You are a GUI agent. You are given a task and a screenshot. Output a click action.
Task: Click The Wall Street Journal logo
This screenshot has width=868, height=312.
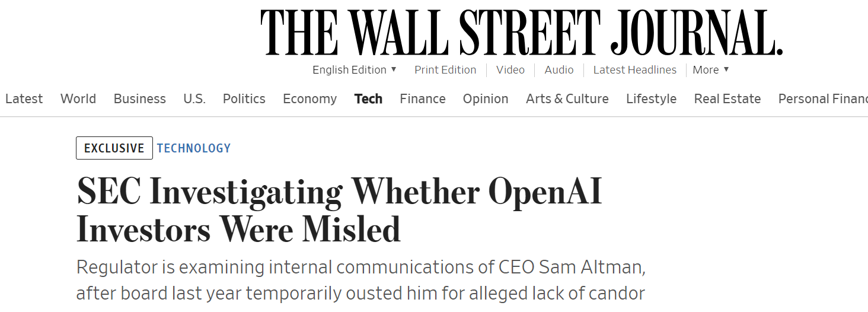(521, 32)
